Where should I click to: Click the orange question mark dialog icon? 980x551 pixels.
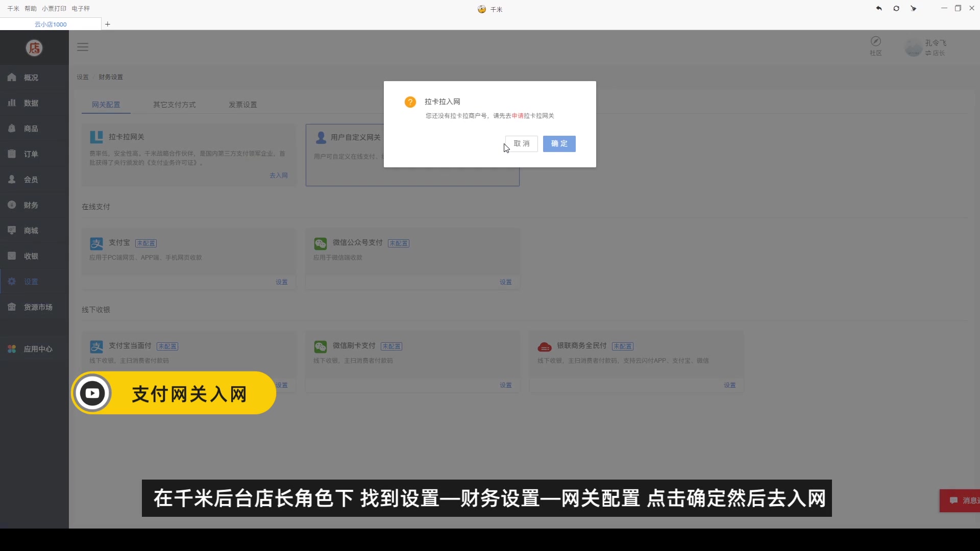click(x=410, y=102)
